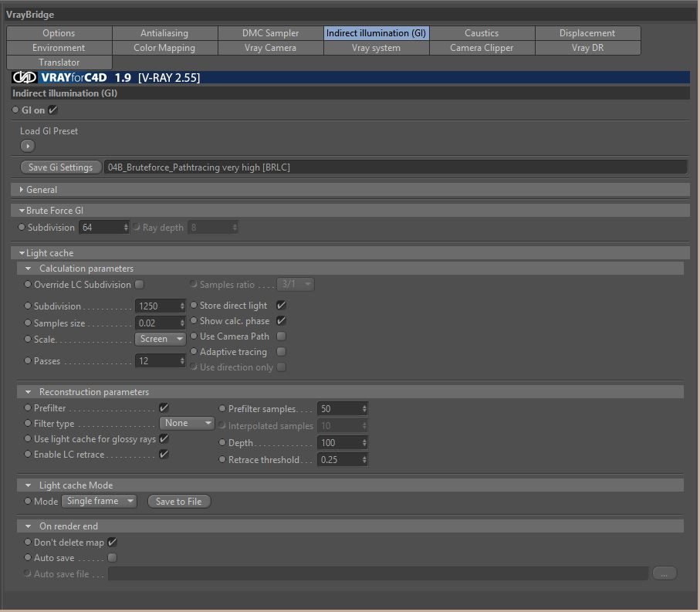Click the animation dot beside Depth
Viewport: 700px width, 612px height.
pos(221,442)
